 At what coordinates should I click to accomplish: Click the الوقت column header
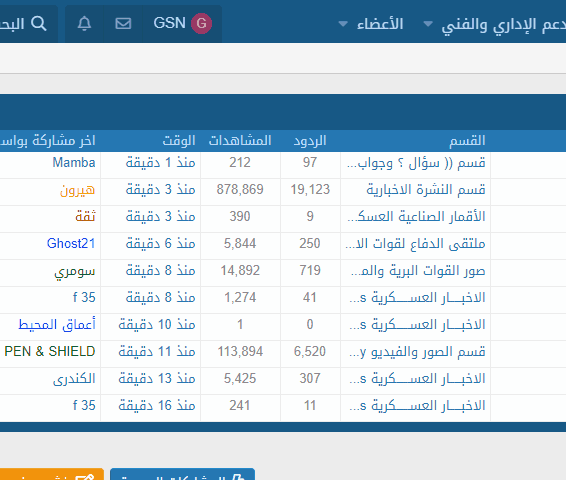[179, 141]
